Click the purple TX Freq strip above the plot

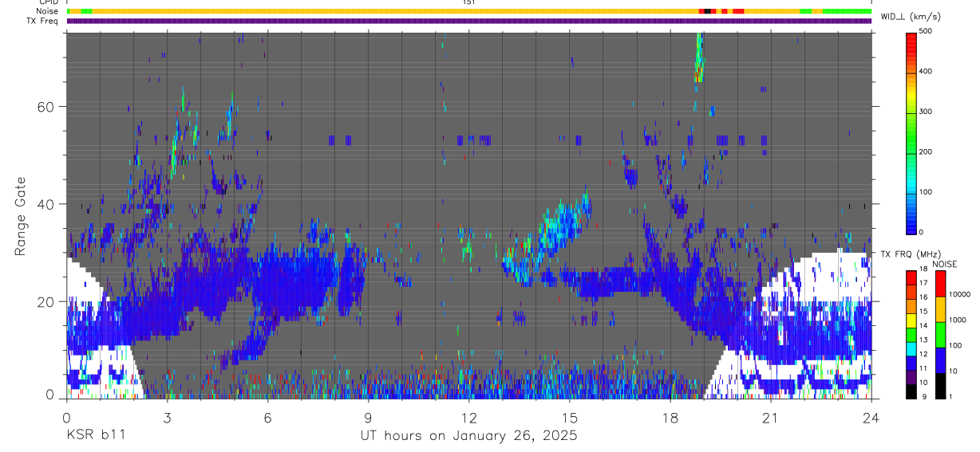469,21
